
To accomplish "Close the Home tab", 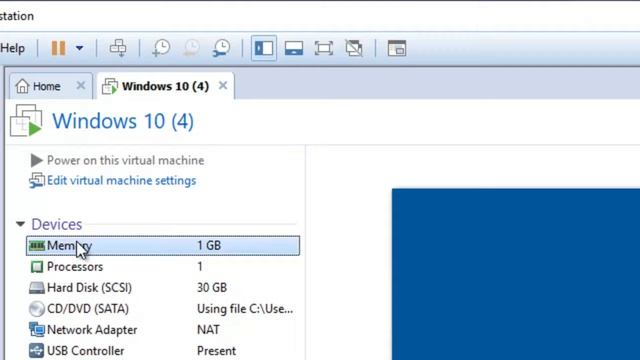I will [81, 86].
